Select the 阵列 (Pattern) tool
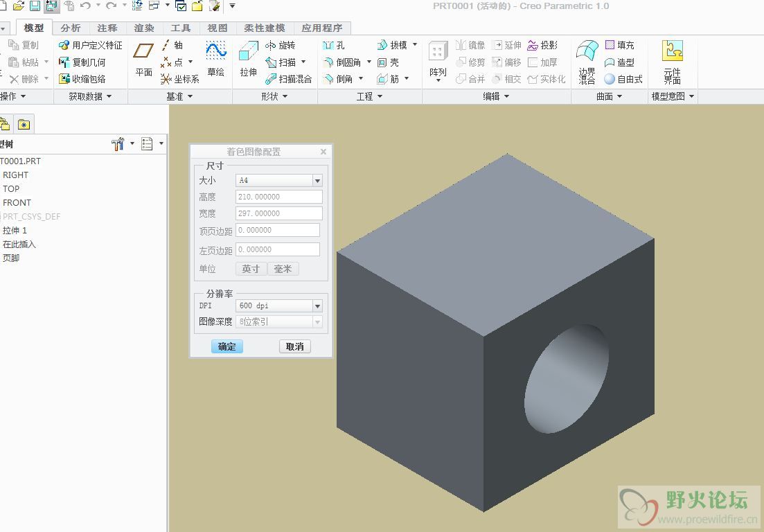Screen dimensions: 764x532 click(x=438, y=60)
